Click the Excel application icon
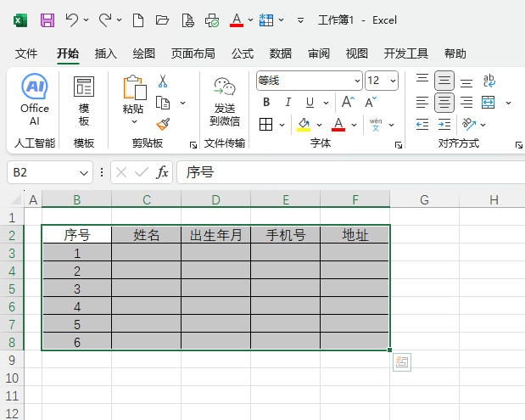525x420 pixels. click(20, 20)
